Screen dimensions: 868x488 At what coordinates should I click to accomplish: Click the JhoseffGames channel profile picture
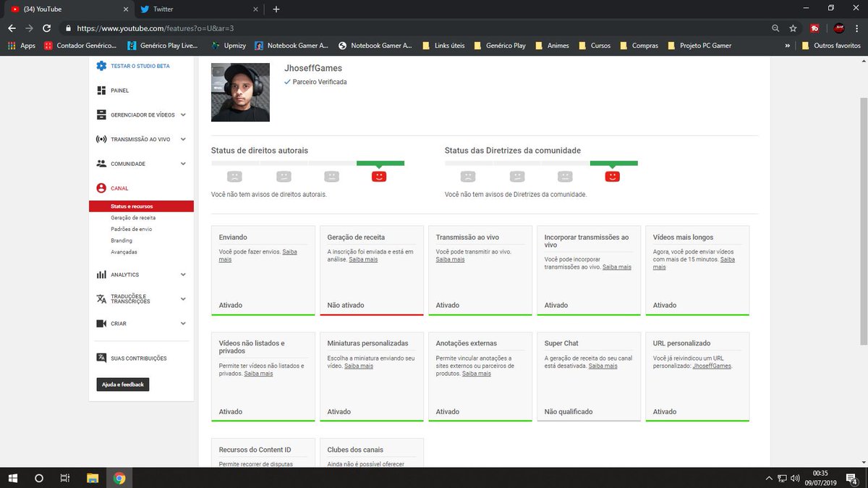click(x=240, y=92)
